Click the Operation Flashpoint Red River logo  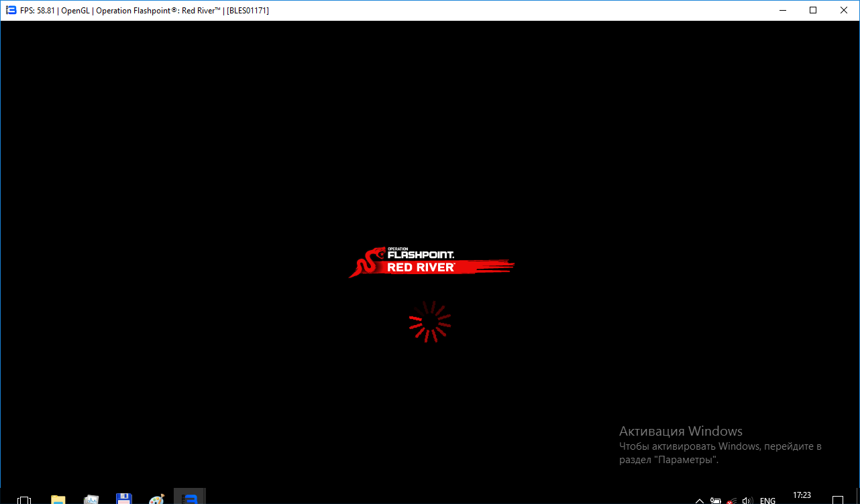click(431, 261)
